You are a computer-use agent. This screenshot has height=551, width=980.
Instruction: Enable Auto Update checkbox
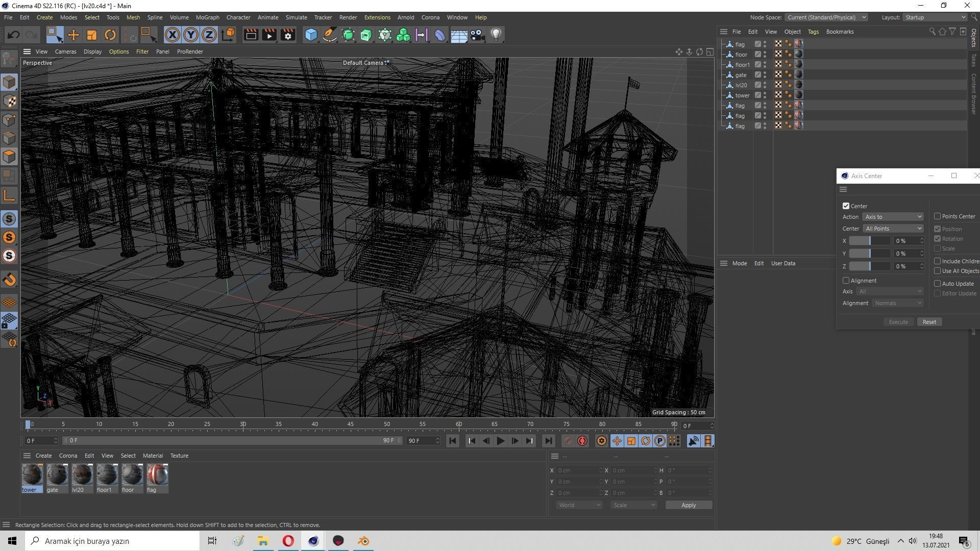coord(937,284)
